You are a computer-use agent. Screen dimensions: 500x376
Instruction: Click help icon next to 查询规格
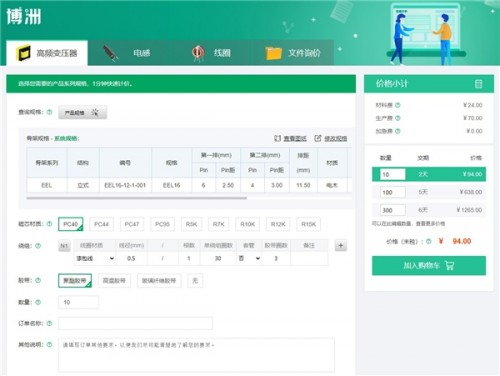49,112
